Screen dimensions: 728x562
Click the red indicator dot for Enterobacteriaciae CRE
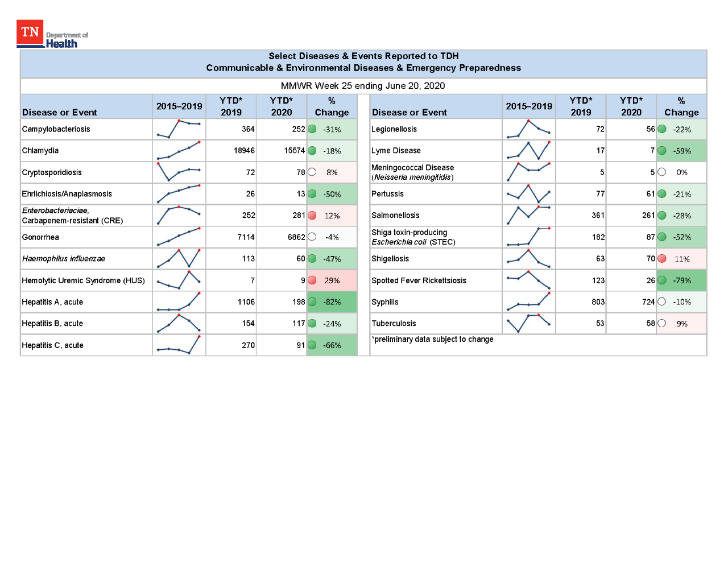pos(312,216)
